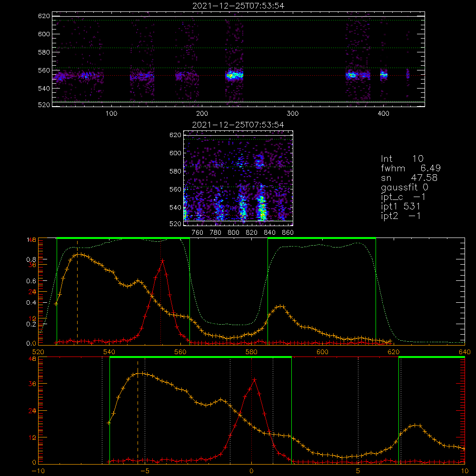
Task: Click the 'ipt_c -1' parameter line
Action: point(403,197)
